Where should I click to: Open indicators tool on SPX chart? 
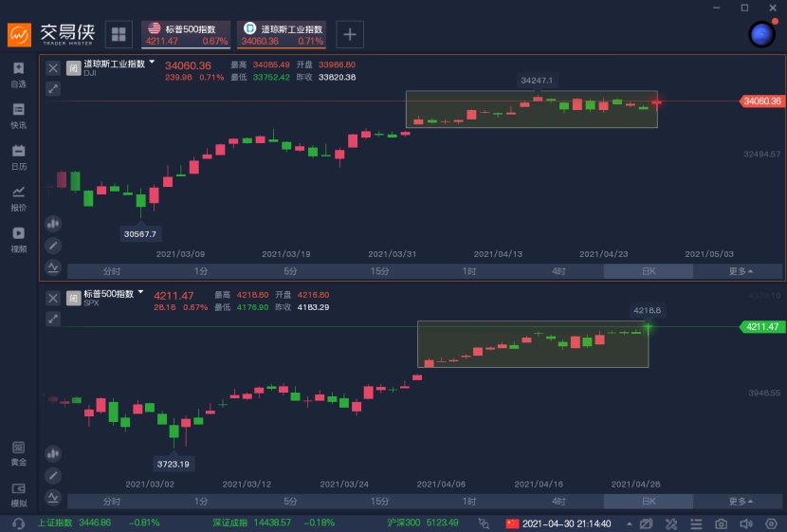pyautogui.click(x=53, y=497)
